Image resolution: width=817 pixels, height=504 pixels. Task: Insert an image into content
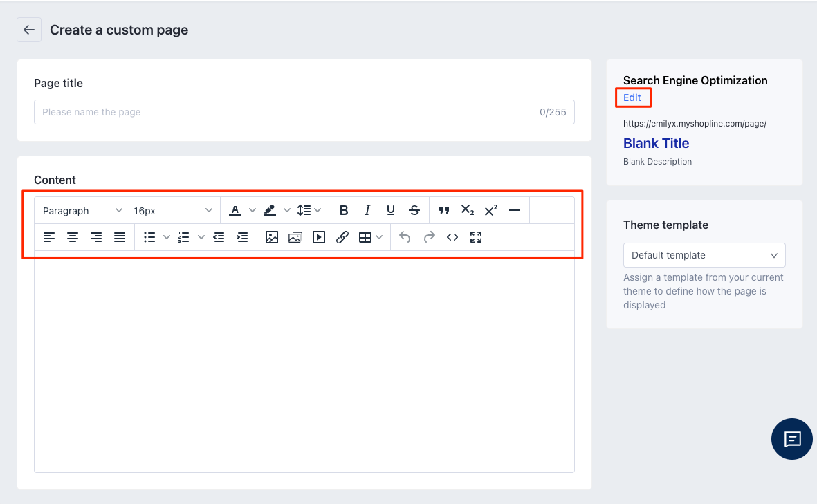tap(272, 237)
